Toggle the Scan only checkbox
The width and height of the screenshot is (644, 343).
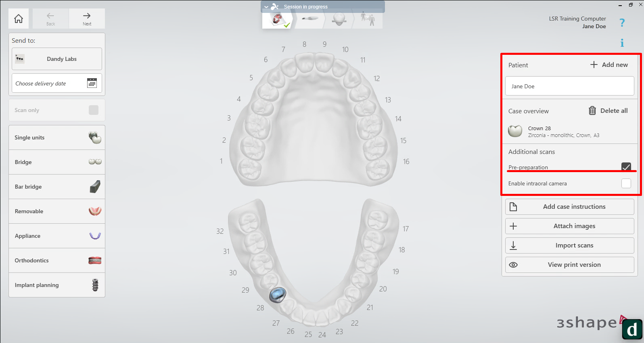point(94,110)
